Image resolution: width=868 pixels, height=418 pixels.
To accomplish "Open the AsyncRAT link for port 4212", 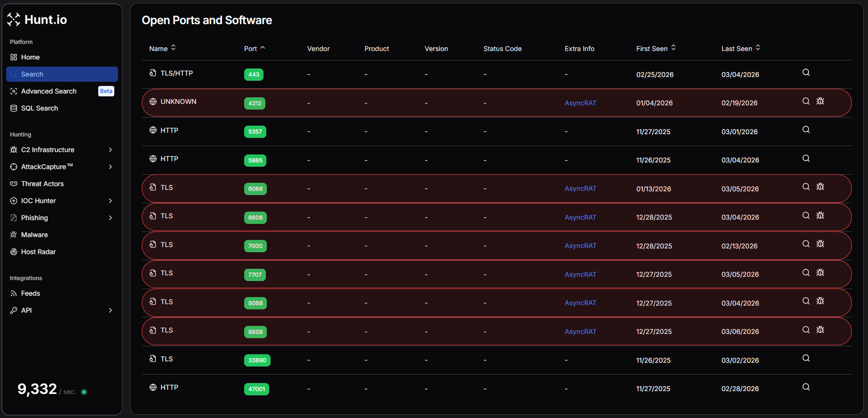I will tap(580, 103).
